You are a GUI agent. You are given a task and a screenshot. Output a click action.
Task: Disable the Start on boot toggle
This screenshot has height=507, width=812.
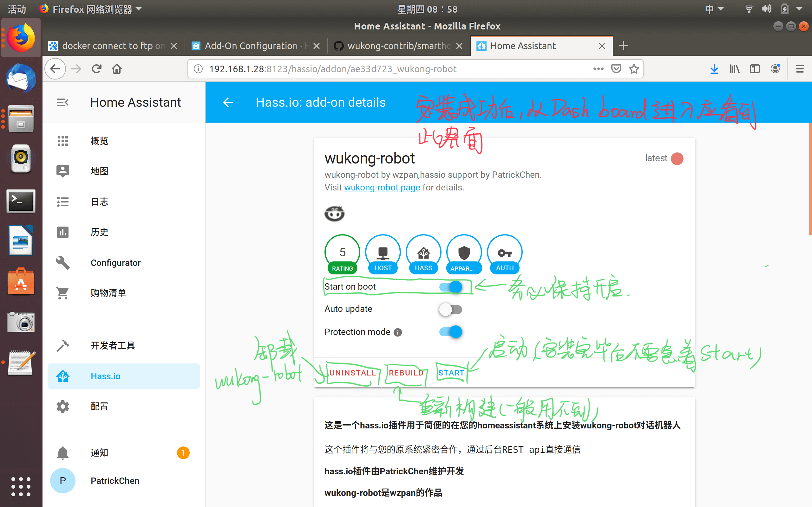pyautogui.click(x=451, y=287)
